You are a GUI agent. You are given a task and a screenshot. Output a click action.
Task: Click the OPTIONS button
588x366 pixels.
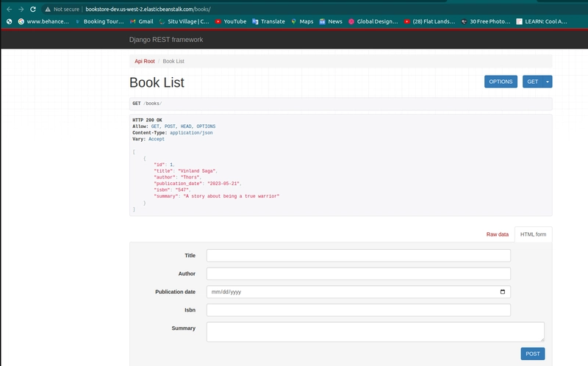(x=501, y=82)
